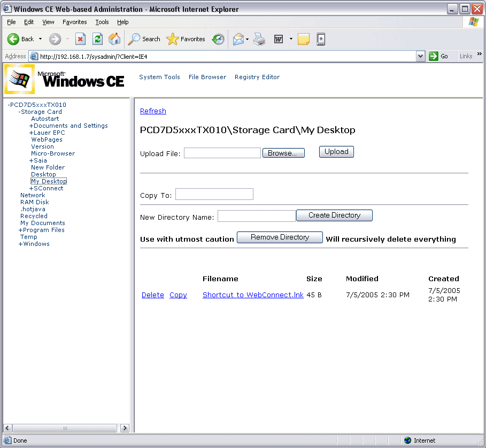This screenshot has height=448, width=486.
Task: Click the tree pane scroll right arrow
Action: pos(125,428)
